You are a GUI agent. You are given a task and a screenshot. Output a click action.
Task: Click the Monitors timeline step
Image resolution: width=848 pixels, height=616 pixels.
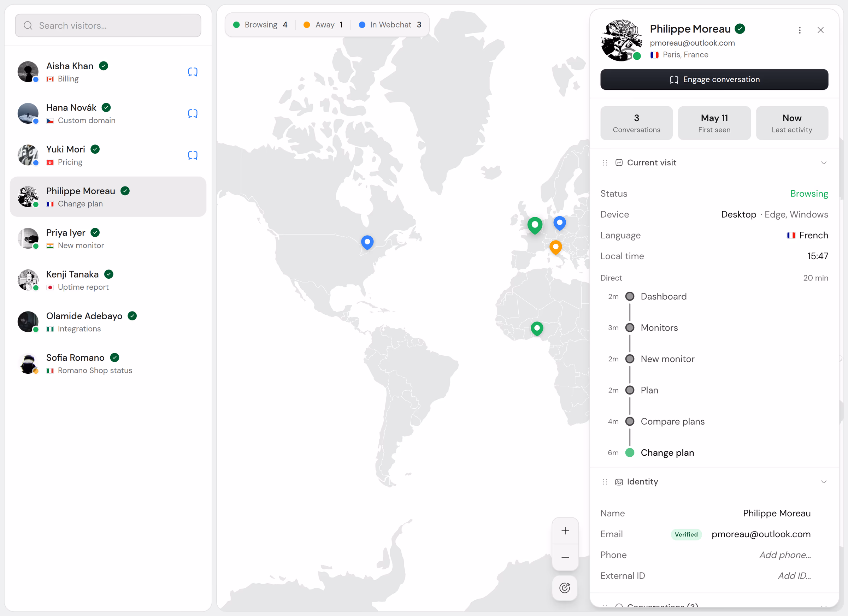coord(659,328)
